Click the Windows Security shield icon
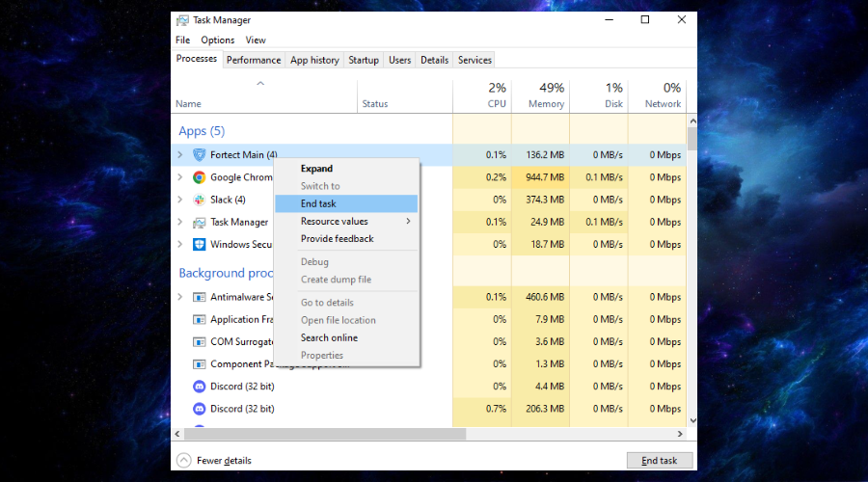Image resolution: width=868 pixels, height=482 pixels. coord(200,244)
